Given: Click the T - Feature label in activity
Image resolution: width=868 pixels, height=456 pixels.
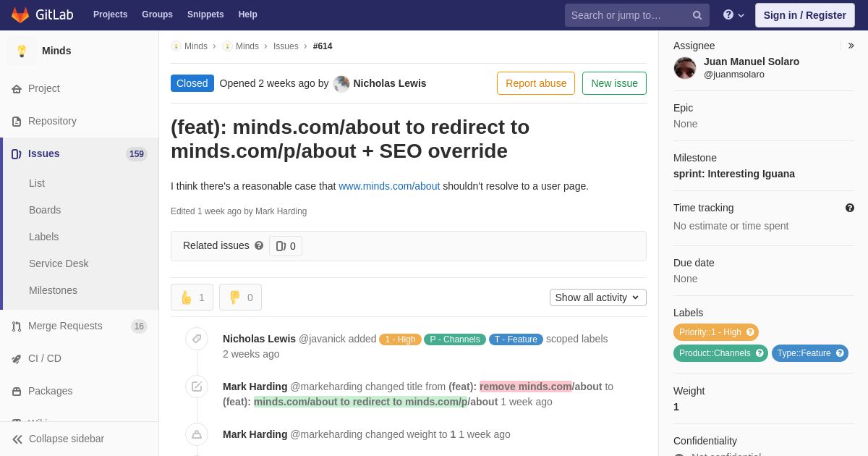Looking at the screenshot, I should [516, 339].
